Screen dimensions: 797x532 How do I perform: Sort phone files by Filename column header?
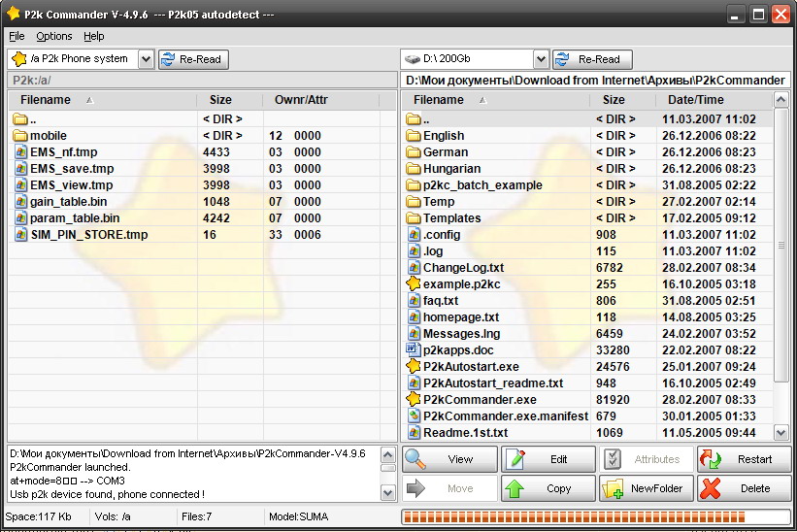(x=103, y=100)
